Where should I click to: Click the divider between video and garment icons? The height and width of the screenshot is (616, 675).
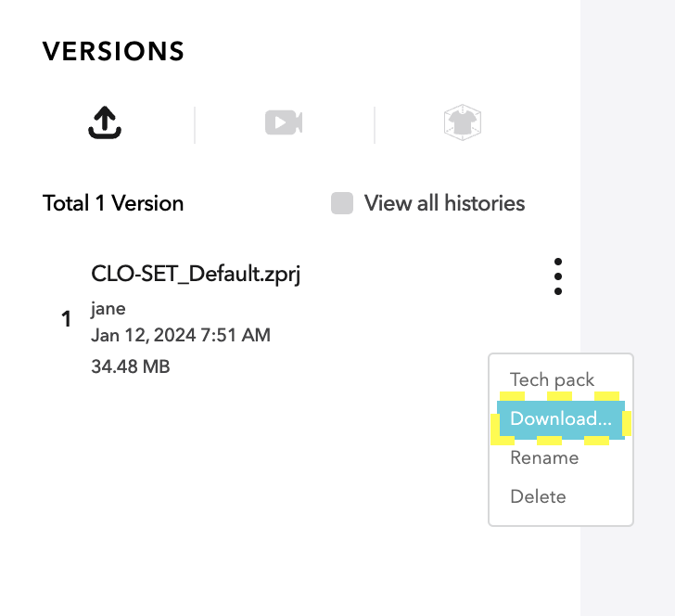375,125
